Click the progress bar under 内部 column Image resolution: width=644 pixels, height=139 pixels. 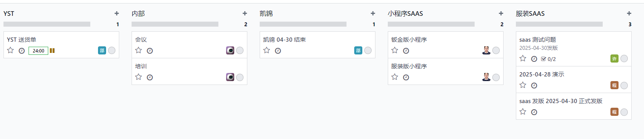175,24
